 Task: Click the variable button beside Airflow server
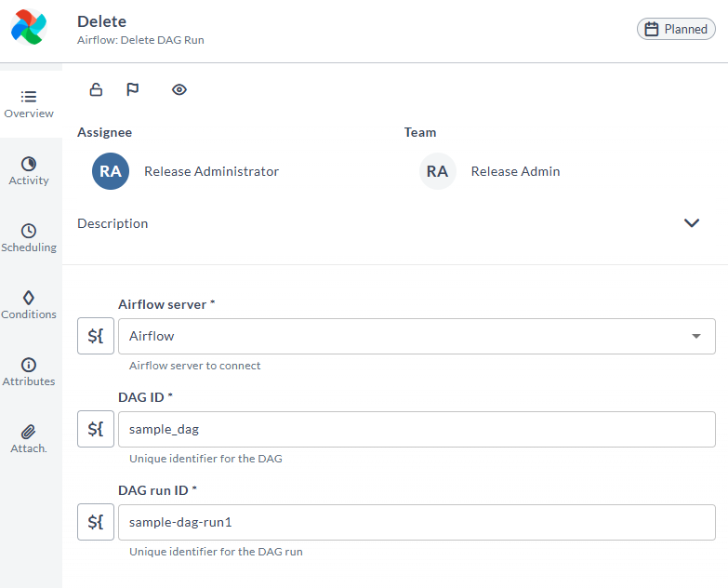coord(96,336)
